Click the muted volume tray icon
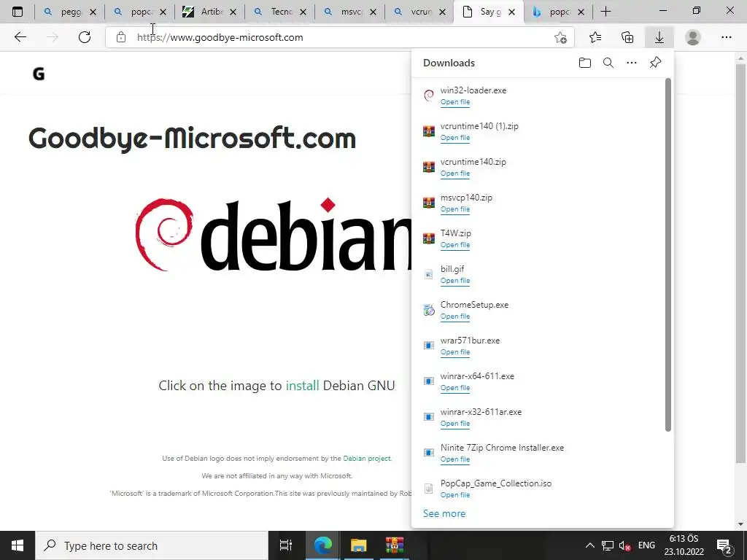 (624, 545)
